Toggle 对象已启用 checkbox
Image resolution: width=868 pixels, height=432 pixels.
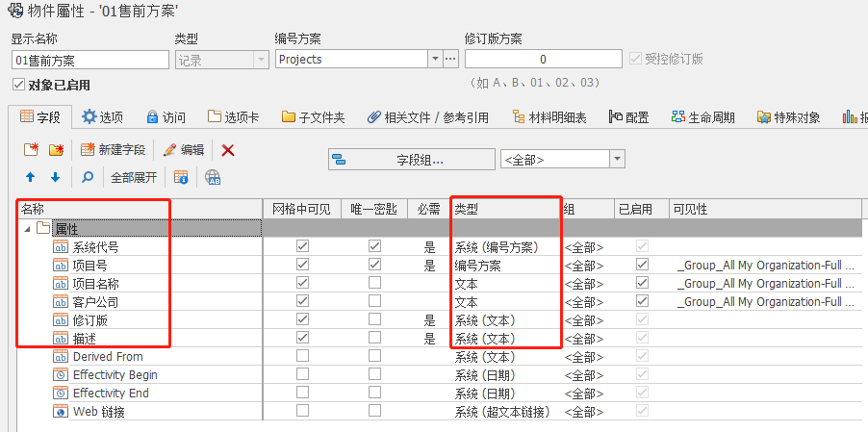[x=18, y=85]
